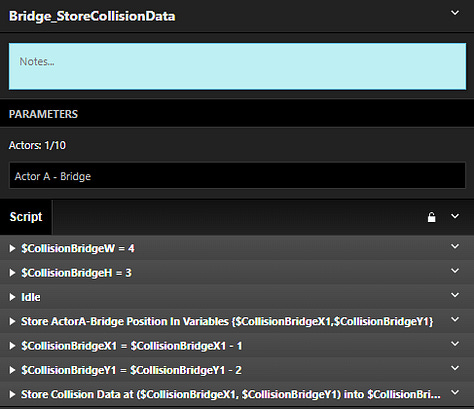This screenshot has height=409, width=474.
Task: Open the menu for Store ActorA-Bridge Position event
Action: coord(455,319)
